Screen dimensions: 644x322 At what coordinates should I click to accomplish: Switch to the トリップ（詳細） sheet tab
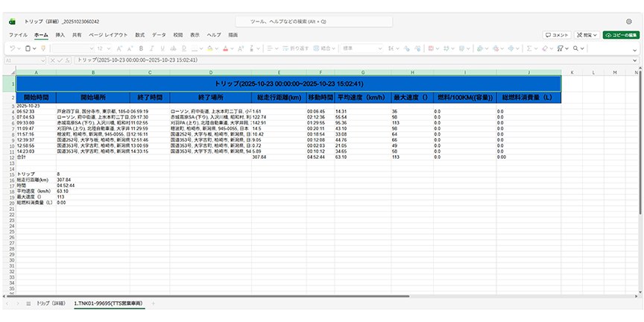click(x=51, y=303)
